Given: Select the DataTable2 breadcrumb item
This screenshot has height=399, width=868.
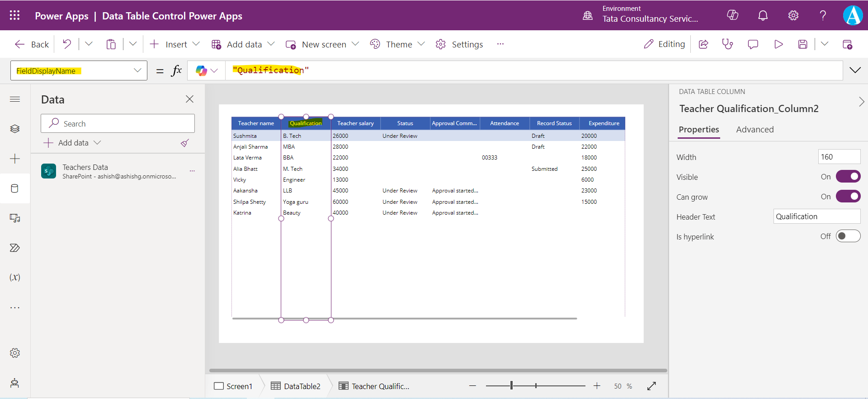Looking at the screenshot, I should 296,386.
